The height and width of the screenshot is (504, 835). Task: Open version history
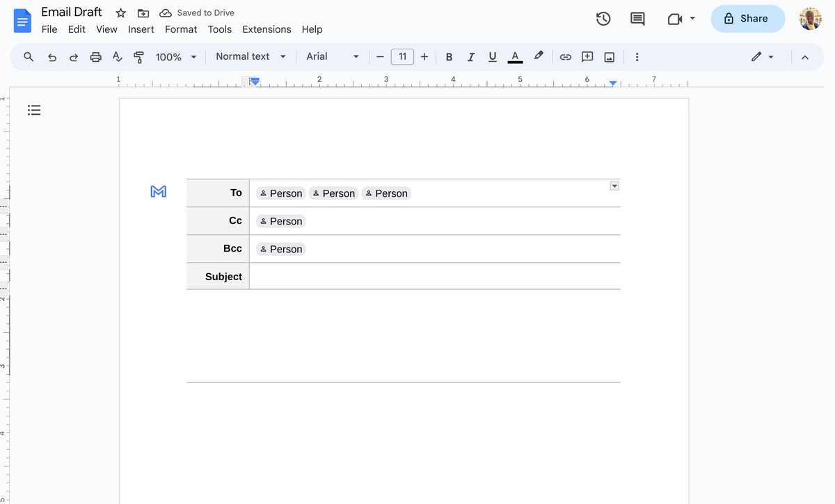click(603, 19)
